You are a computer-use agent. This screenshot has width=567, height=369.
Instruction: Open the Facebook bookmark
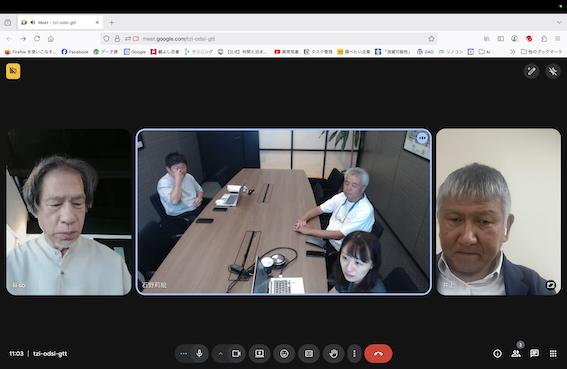75,52
